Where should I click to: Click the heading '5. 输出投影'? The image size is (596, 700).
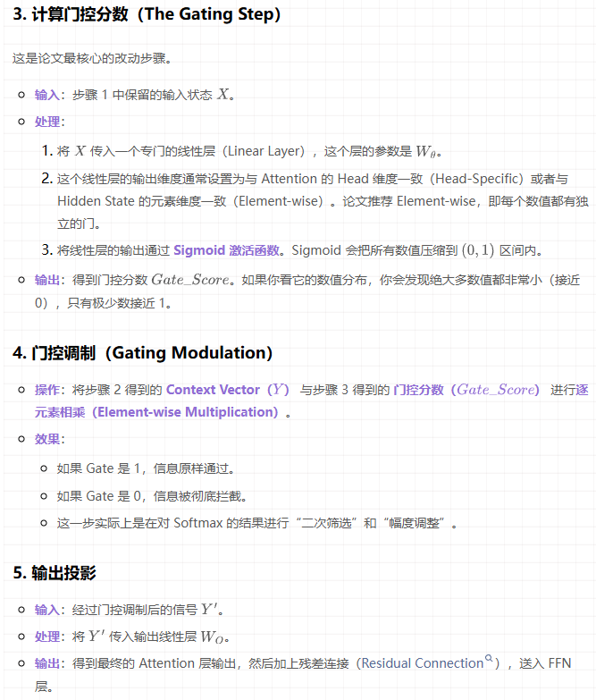tap(54, 573)
